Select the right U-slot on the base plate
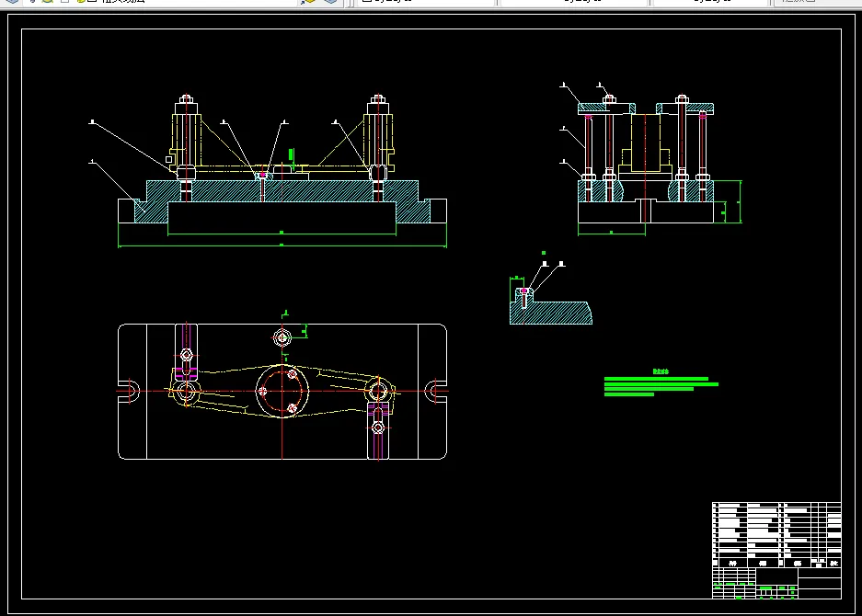862x616 pixels. (435, 390)
